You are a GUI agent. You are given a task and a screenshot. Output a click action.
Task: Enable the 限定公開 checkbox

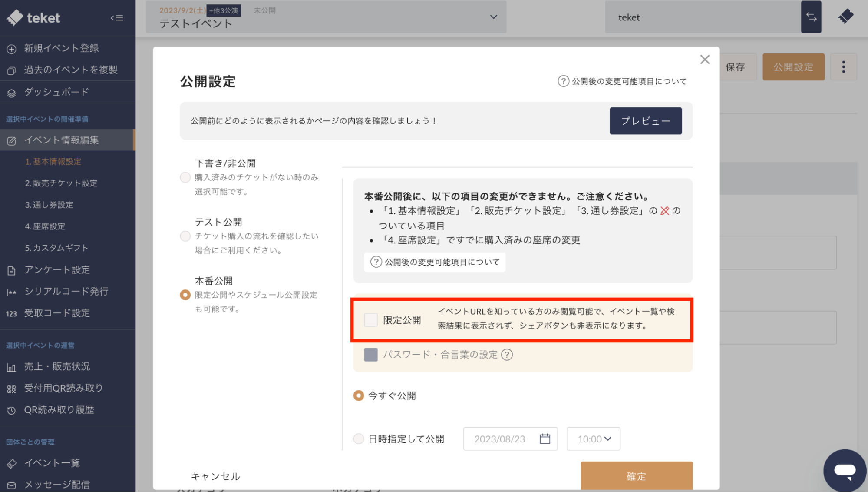click(x=371, y=320)
